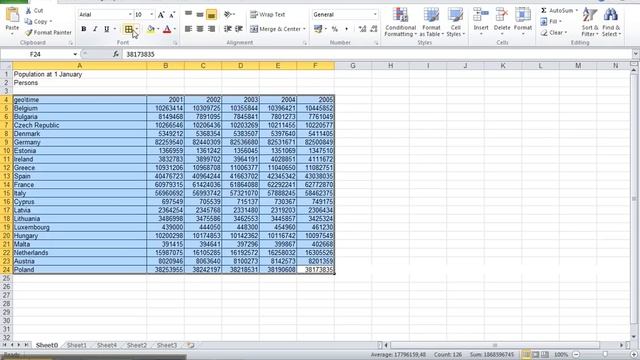Open Cell Styles gallery
The image size is (640, 360).
[456, 22]
